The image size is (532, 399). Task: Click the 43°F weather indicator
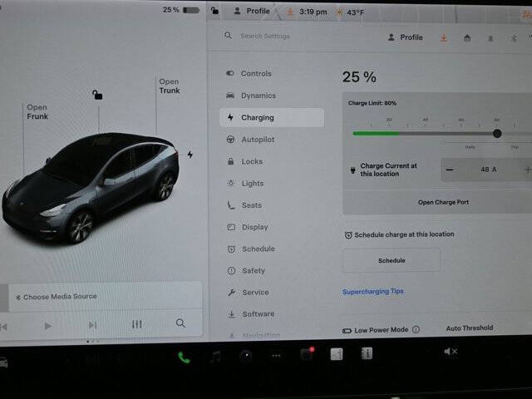(x=350, y=12)
